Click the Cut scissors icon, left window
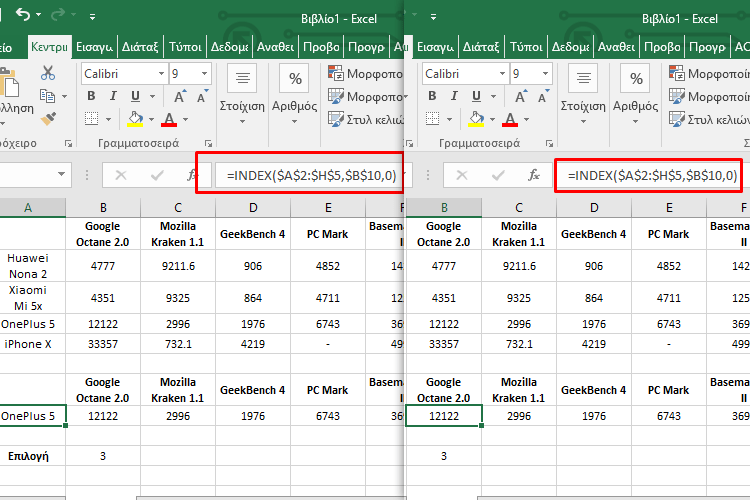This screenshot has width=750, height=500. click(x=48, y=73)
